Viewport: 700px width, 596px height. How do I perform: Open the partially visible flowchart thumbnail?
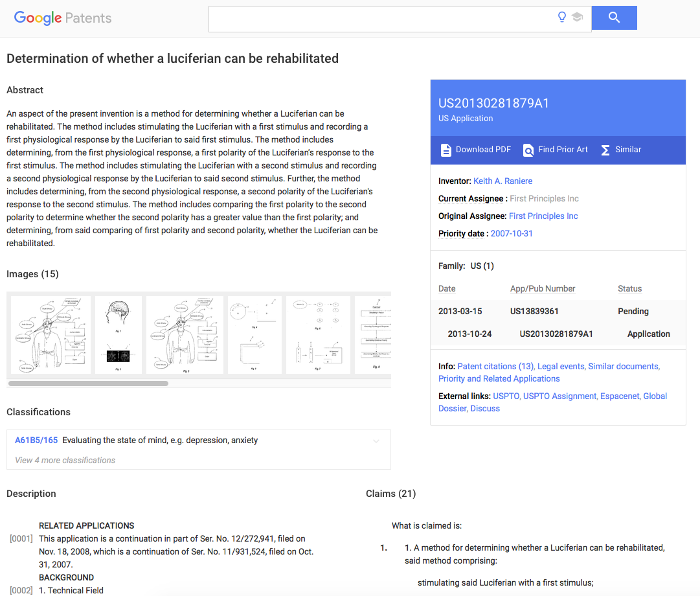[373, 335]
